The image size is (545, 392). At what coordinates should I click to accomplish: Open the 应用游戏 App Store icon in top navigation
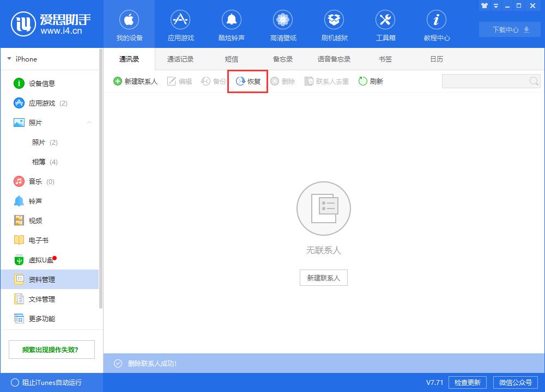pyautogui.click(x=180, y=20)
